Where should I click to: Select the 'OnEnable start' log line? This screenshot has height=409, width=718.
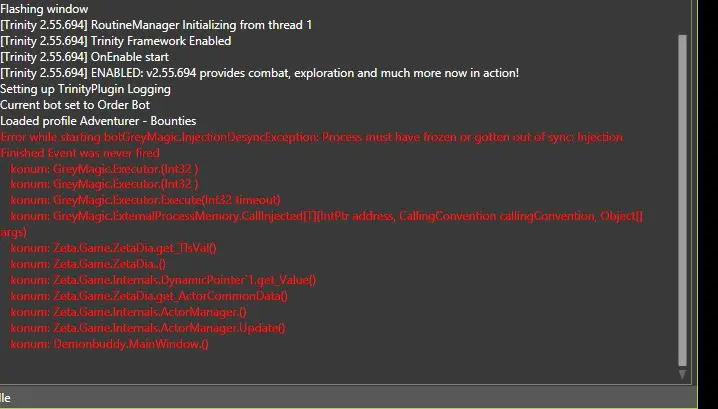tap(85, 57)
